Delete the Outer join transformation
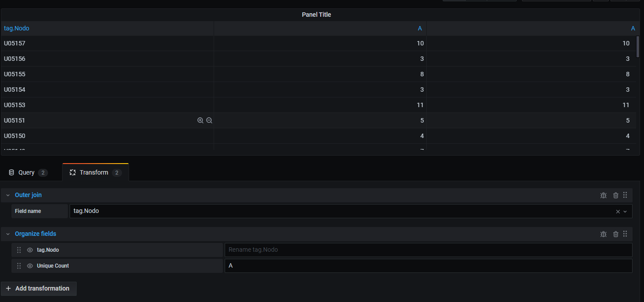Viewport: 644px width, 302px height. (616, 195)
